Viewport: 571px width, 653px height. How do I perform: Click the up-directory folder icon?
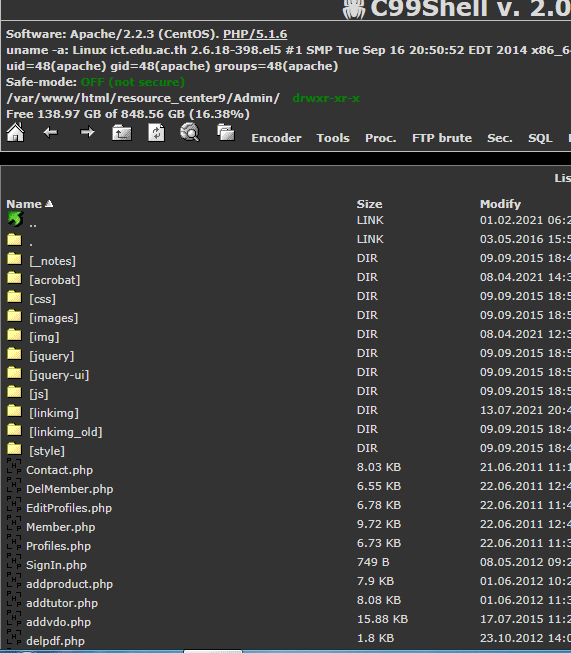(122, 133)
